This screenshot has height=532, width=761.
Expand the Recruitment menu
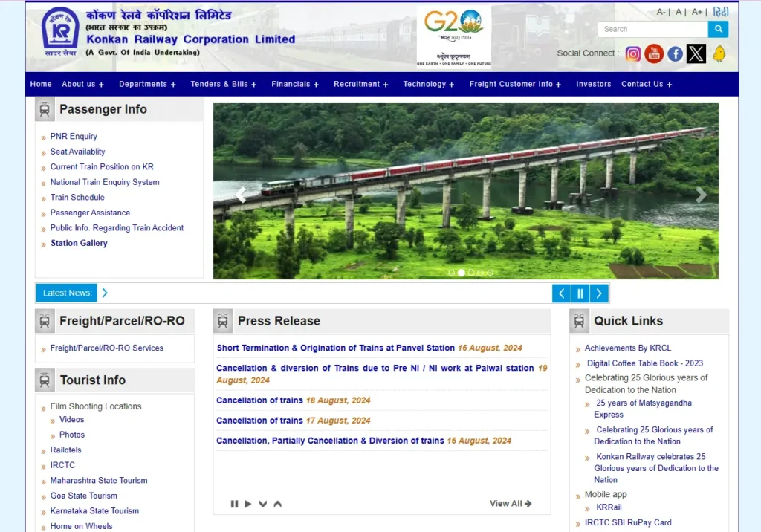(360, 85)
